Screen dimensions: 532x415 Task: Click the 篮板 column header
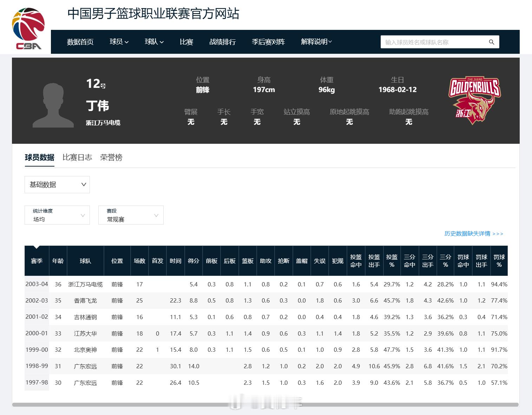[x=248, y=261]
